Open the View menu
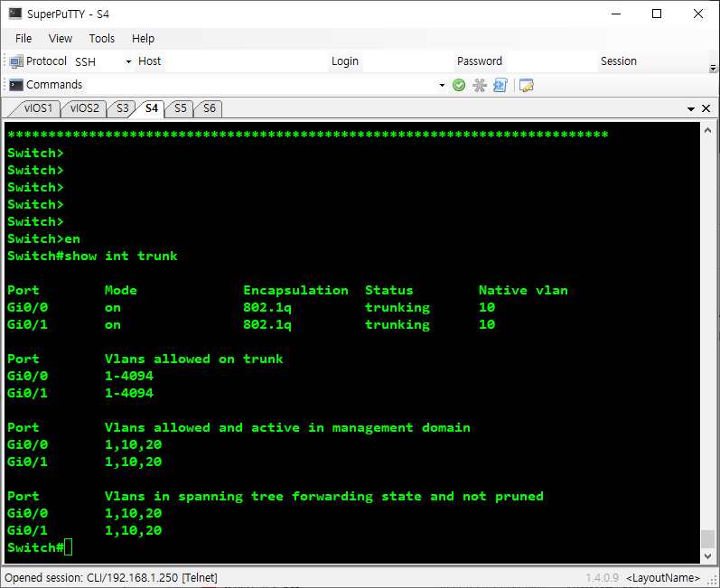This screenshot has height=588, width=720. pyautogui.click(x=61, y=39)
